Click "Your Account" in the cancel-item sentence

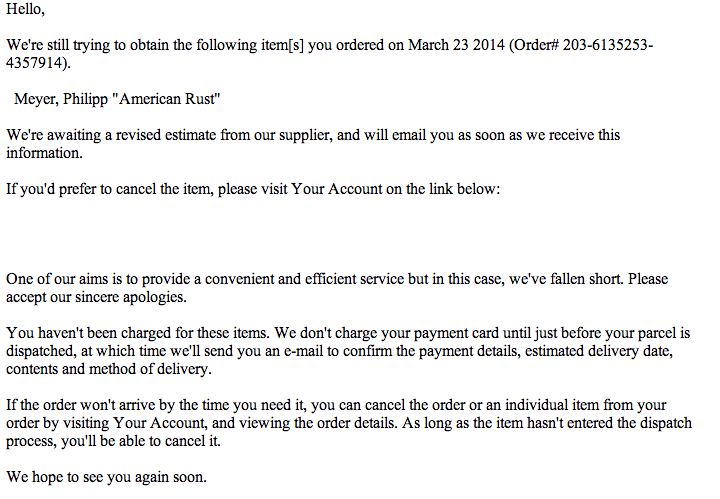(x=337, y=189)
